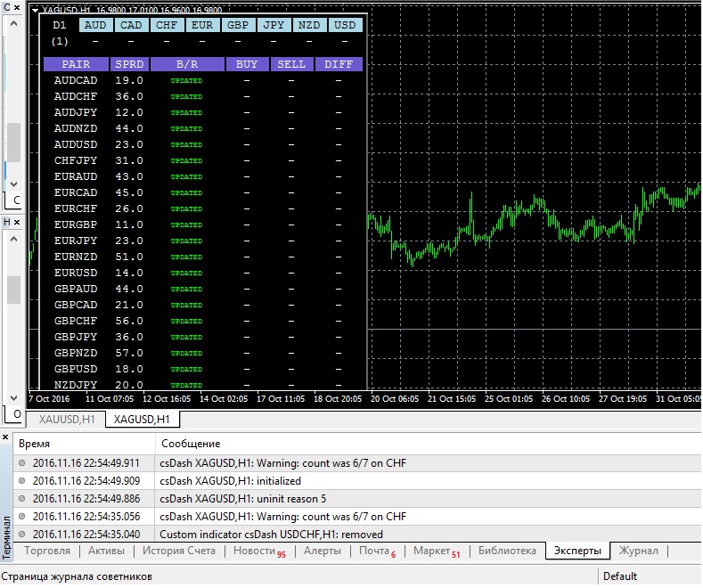
Task: Select the AUDCHF pair row
Action: click(x=202, y=97)
